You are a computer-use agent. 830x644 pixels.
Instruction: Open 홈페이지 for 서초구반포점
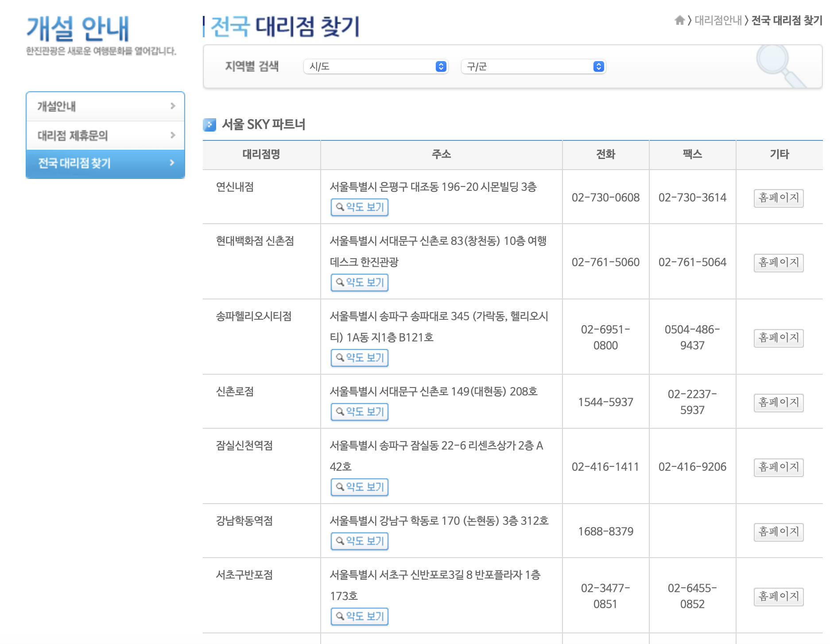point(779,597)
